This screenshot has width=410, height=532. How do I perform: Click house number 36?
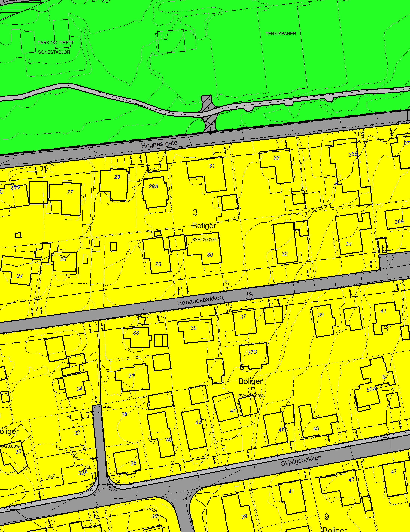click(125, 414)
